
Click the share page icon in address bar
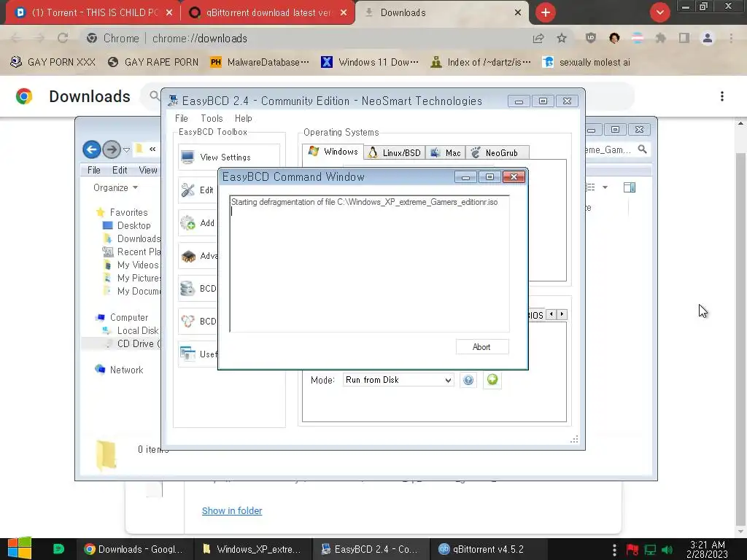pos(538,38)
